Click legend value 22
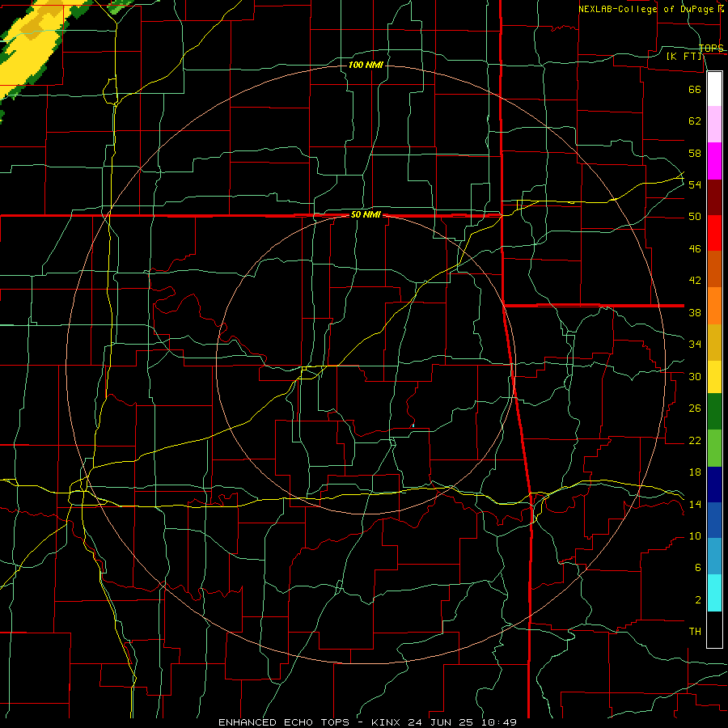This screenshot has height=728, width=728. pyautogui.click(x=695, y=441)
